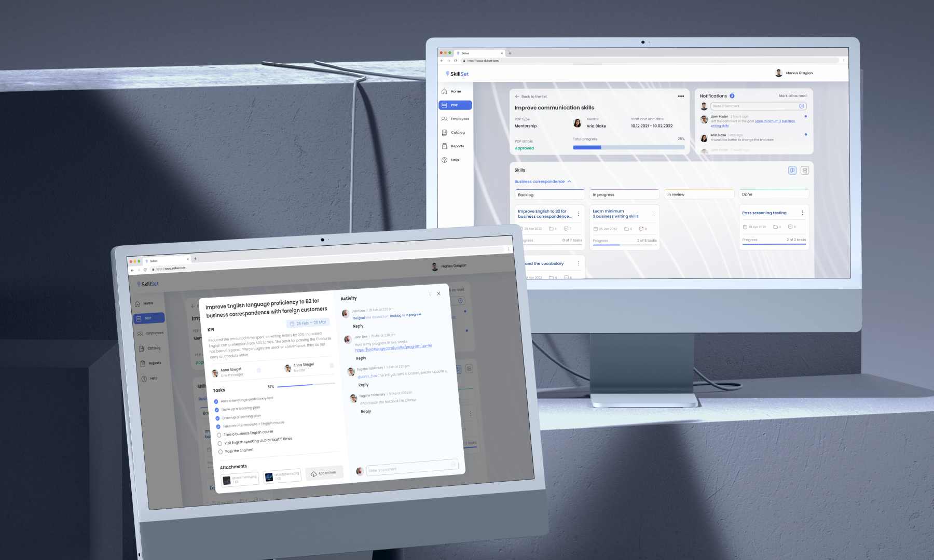The image size is (934, 560).
Task: Close the goal details modal
Action: point(438,293)
